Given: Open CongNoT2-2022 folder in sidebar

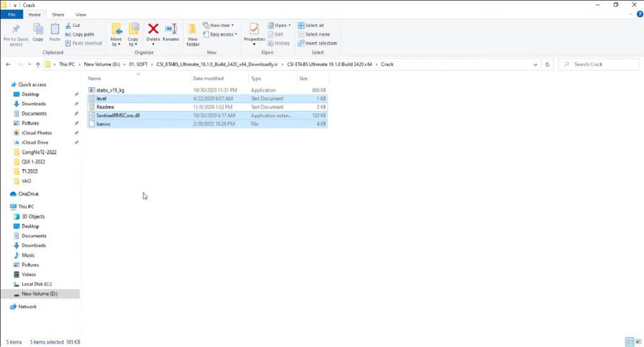Looking at the screenshot, I should tap(39, 152).
